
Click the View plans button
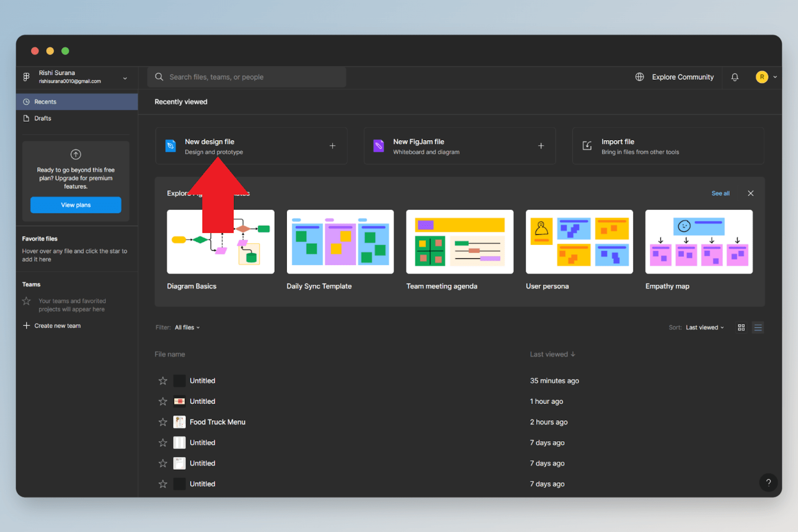pos(75,205)
